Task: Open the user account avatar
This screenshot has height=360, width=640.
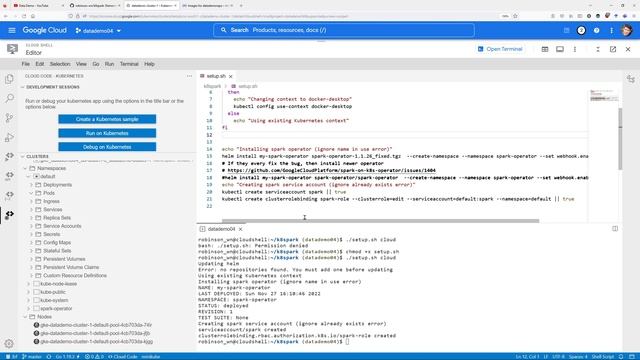Action: point(627,30)
